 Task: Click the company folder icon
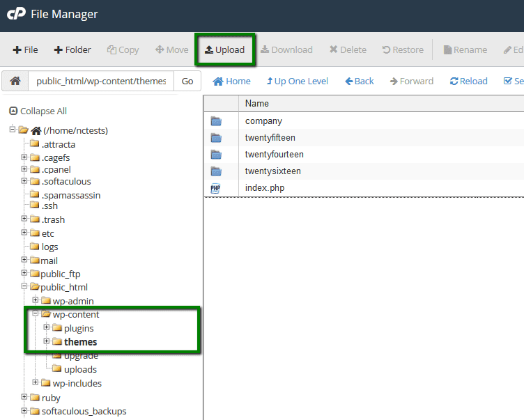[x=216, y=121]
